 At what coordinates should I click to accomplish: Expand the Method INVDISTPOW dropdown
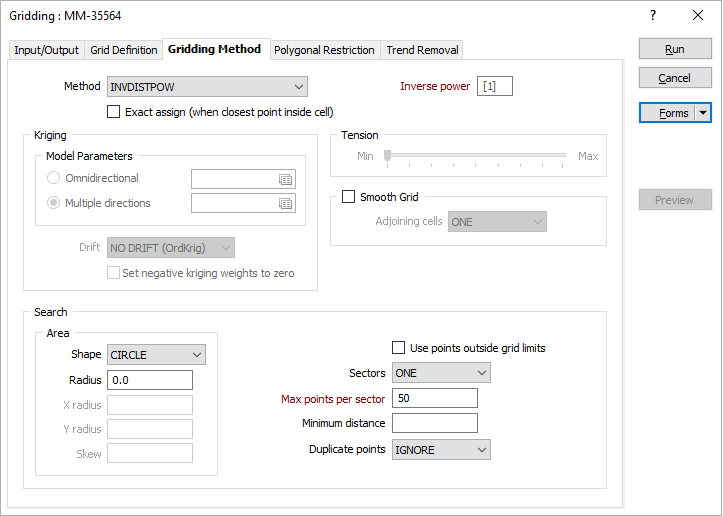point(207,87)
